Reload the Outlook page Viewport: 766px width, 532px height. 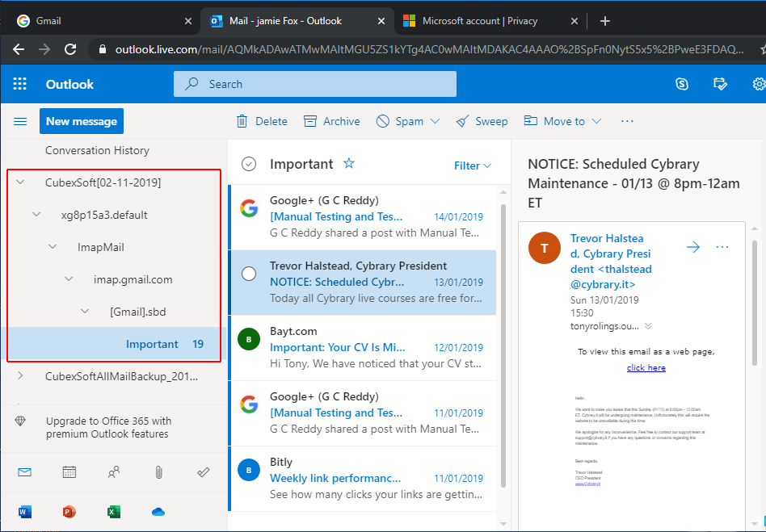click(70, 49)
